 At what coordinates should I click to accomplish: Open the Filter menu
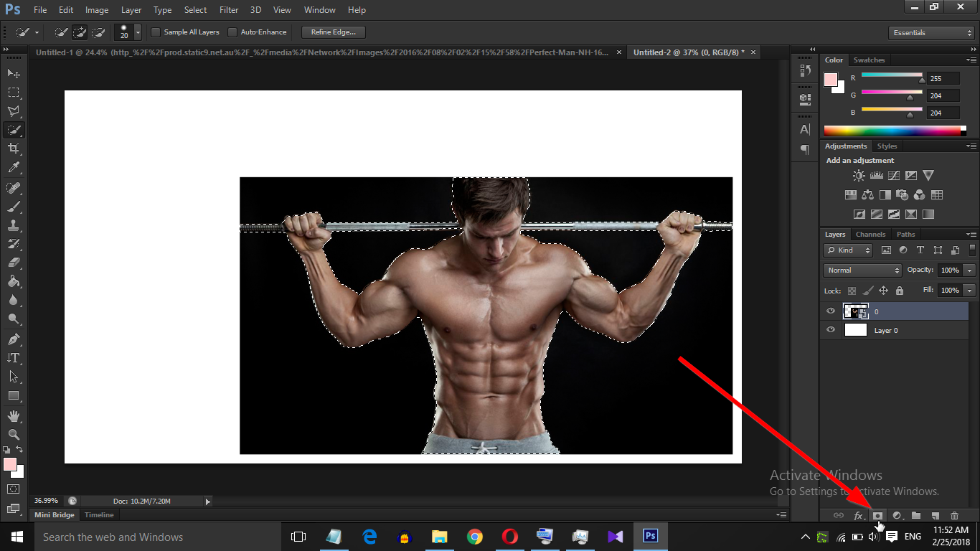[228, 9]
